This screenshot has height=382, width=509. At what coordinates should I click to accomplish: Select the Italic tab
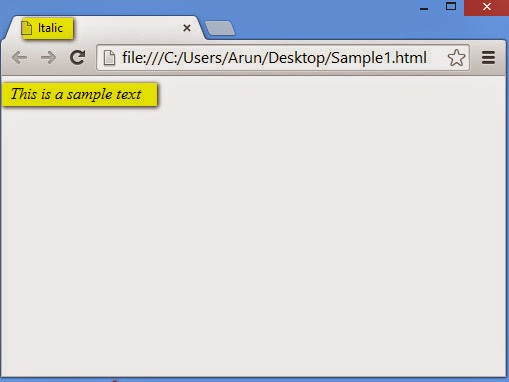pyautogui.click(x=104, y=28)
